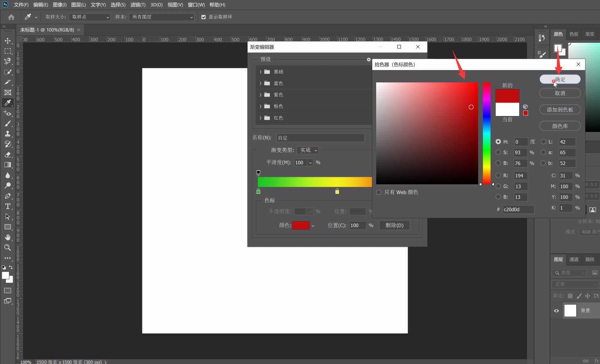Image resolution: width=600 pixels, height=364 pixels.
Task: Open the 样本 所有图层 dropdown
Action: point(162,17)
